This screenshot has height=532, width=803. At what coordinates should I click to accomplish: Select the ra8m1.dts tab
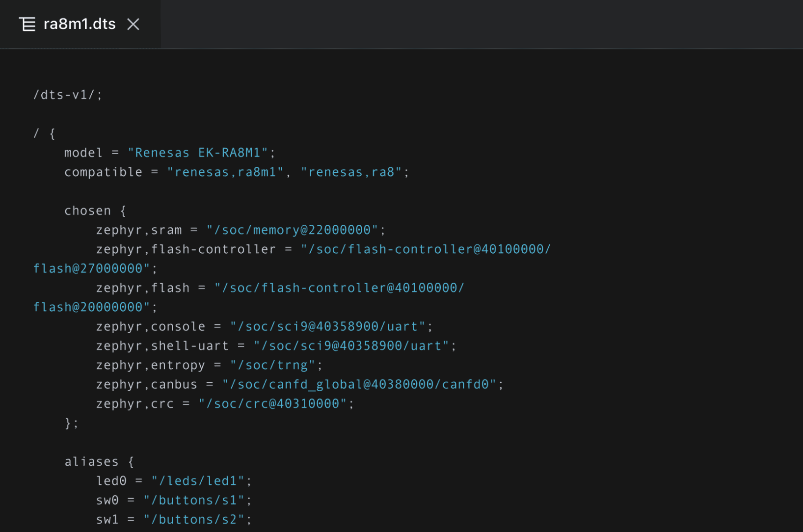[80, 24]
